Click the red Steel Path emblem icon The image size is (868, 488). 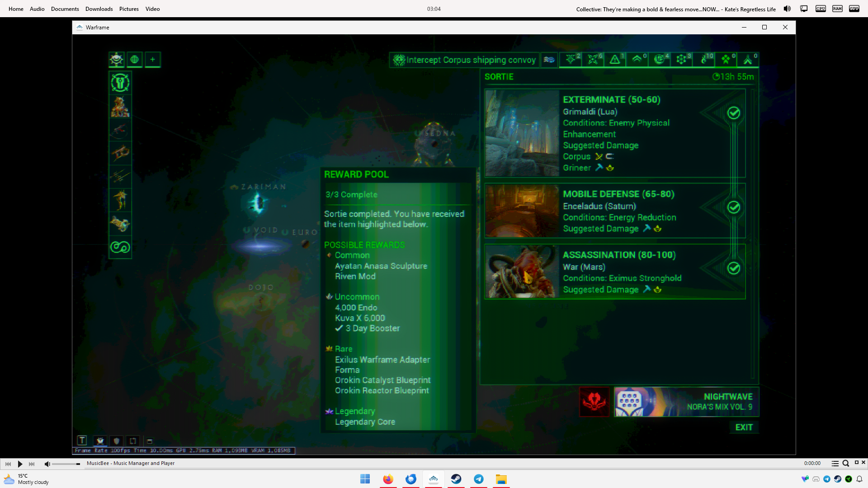[594, 401]
